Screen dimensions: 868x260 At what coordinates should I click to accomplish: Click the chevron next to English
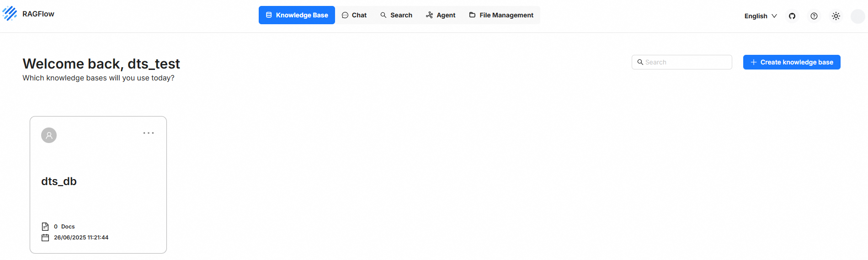pyautogui.click(x=774, y=16)
